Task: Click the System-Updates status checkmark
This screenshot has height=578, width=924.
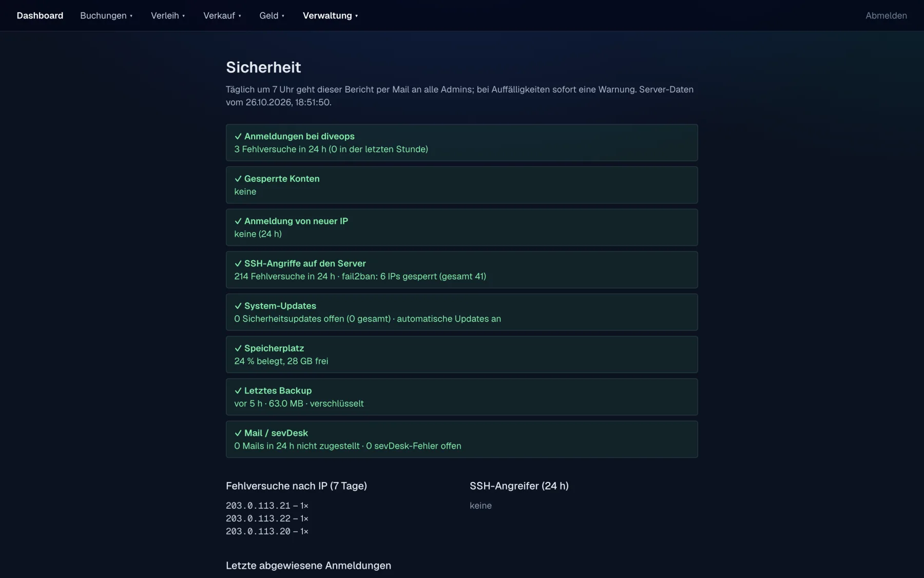Action: coord(238,306)
